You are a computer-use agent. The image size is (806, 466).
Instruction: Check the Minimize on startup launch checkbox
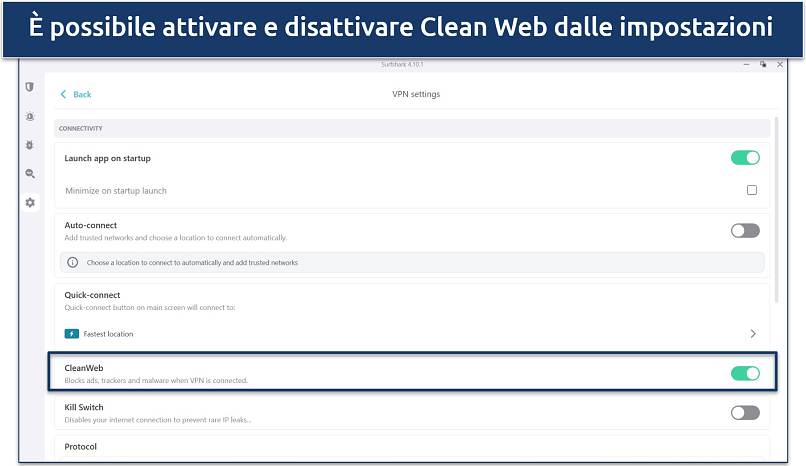tap(752, 190)
